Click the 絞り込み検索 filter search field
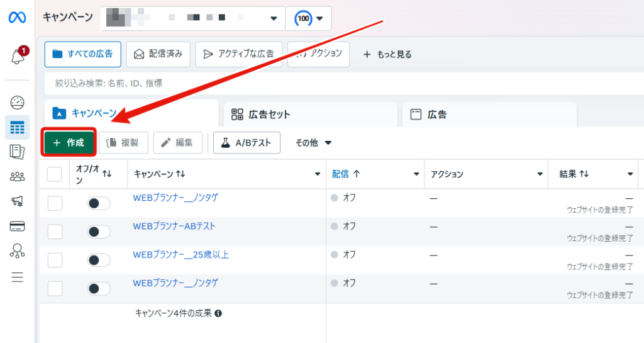This screenshot has height=343, width=644. tap(340, 83)
